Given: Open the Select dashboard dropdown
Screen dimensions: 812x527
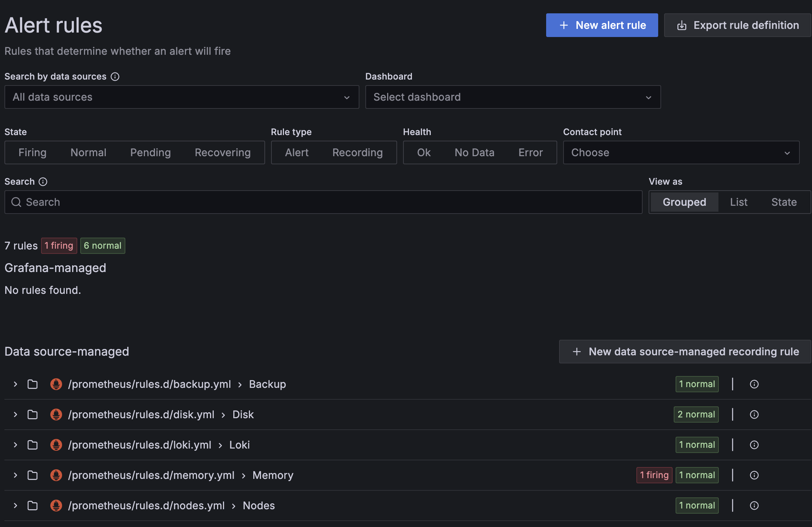Looking at the screenshot, I should point(512,97).
